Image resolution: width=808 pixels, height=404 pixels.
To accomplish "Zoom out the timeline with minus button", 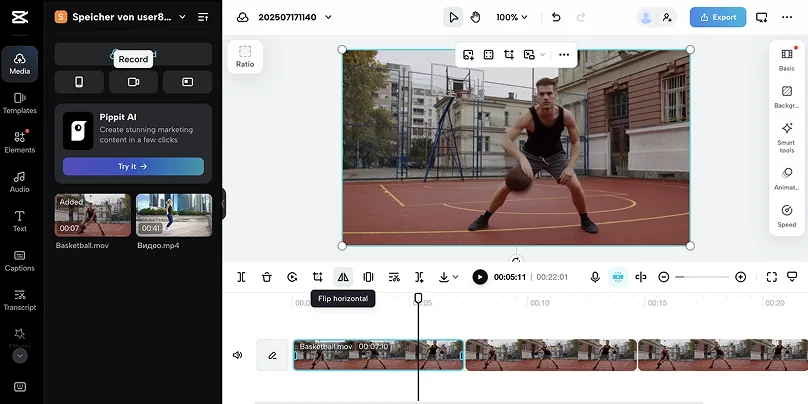I will pos(664,277).
